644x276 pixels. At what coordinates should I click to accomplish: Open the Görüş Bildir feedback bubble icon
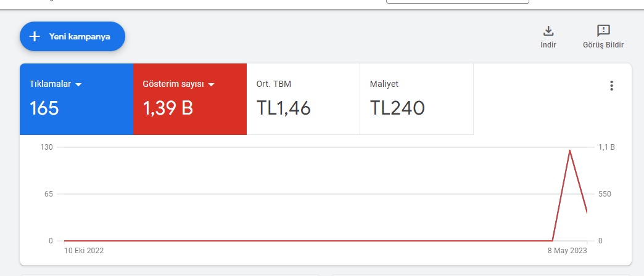click(603, 31)
